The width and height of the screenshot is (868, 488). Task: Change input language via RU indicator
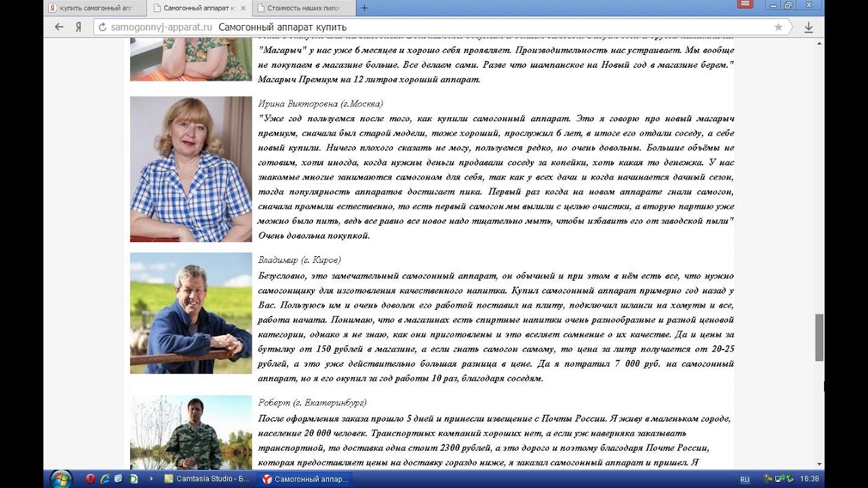745,479
